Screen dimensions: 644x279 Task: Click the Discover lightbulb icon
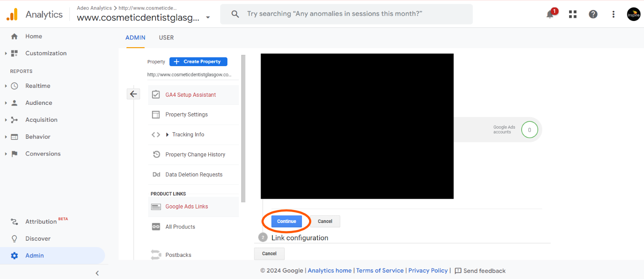pyautogui.click(x=14, y=239)
